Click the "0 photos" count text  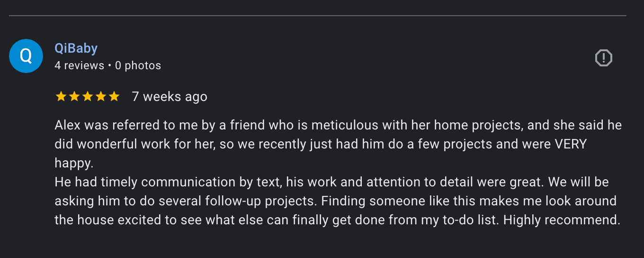[138, 65]
